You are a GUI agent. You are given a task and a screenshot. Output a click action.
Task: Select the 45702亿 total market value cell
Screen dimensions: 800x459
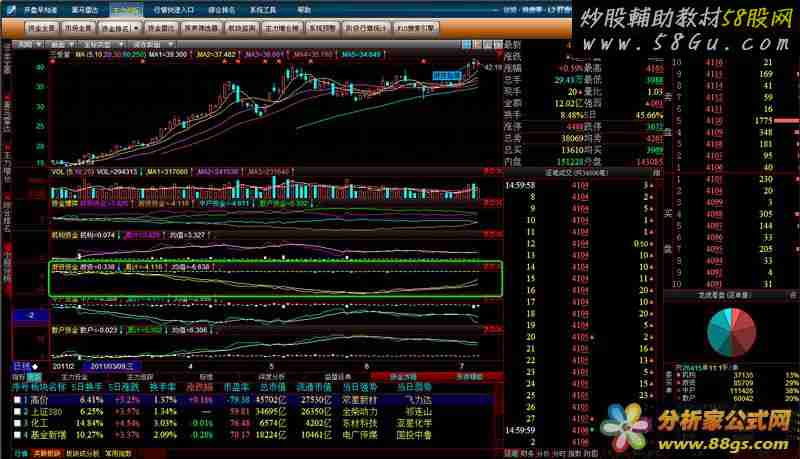click(271, 400)
